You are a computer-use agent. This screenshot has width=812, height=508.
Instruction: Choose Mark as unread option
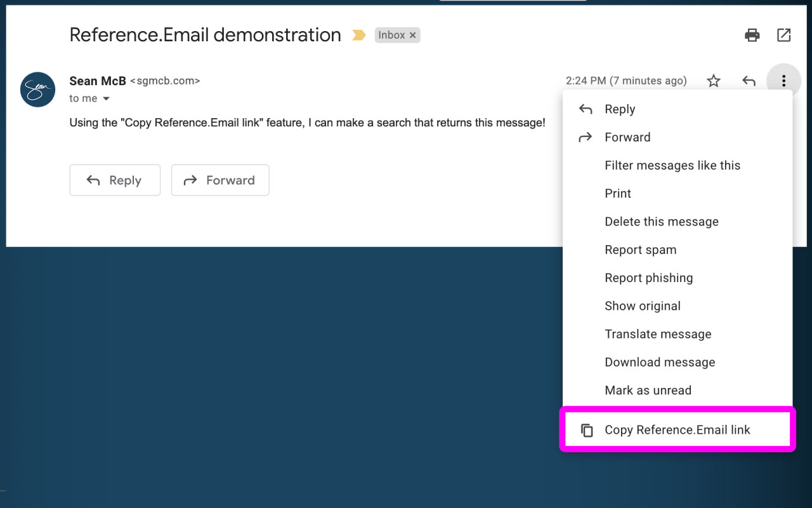648,391
